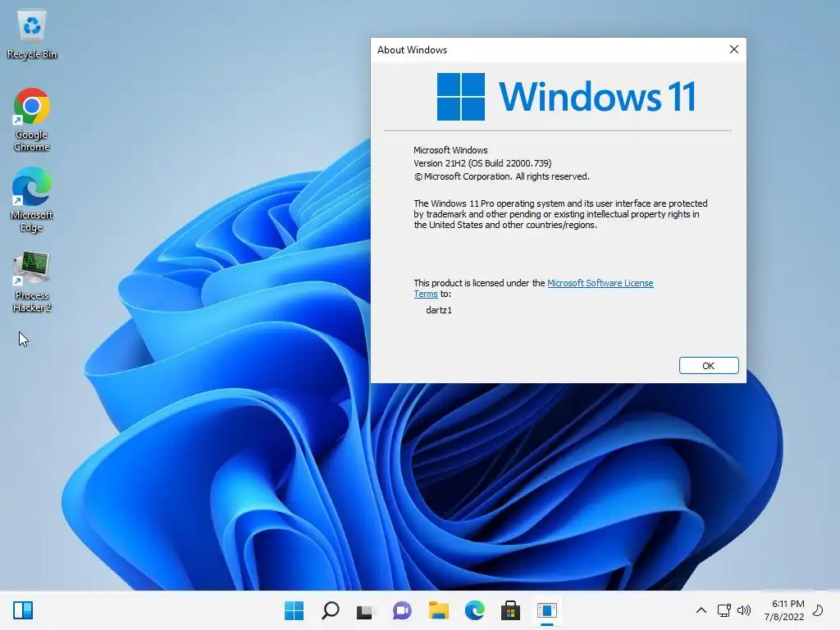The width and height of the screenshot is (840, 630).
Task: Select the Microsoft Edge desktop shortcut
Action: (x=32, y=200)
